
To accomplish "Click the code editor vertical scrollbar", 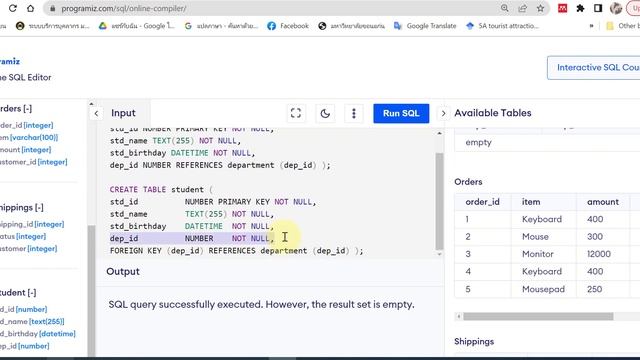I will [x=439, y=201].
